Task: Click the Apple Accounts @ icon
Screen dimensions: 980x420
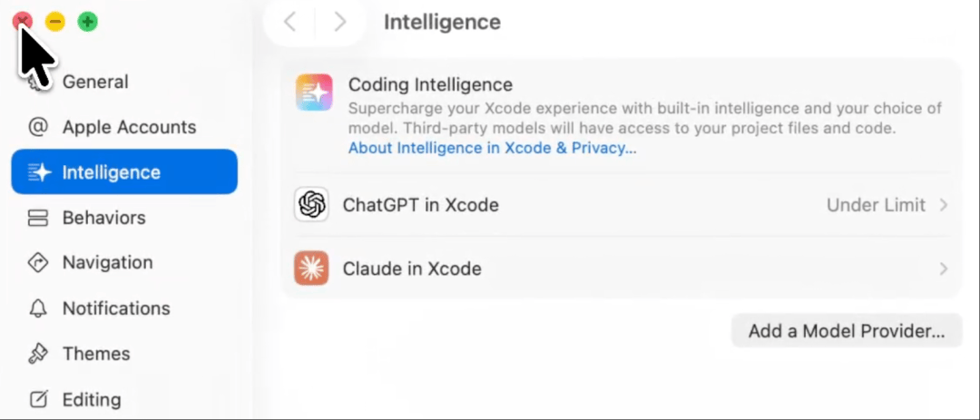Action: 38,127
